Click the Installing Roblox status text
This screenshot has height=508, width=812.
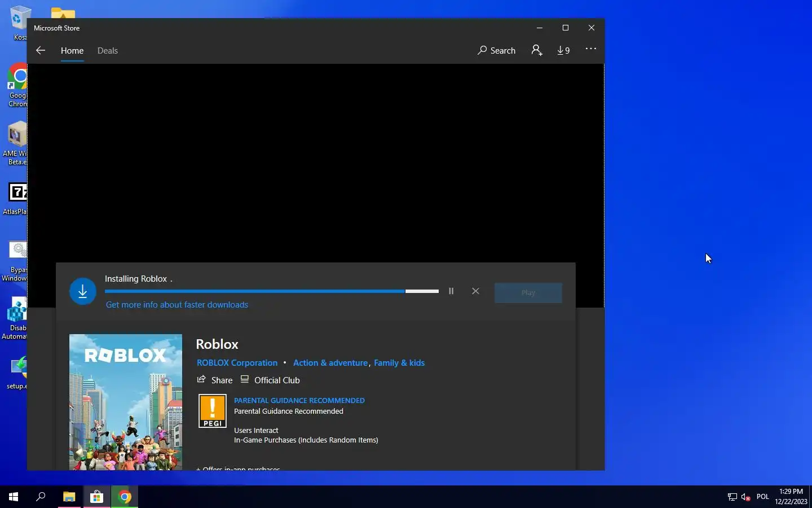click(x=139, y=279)
